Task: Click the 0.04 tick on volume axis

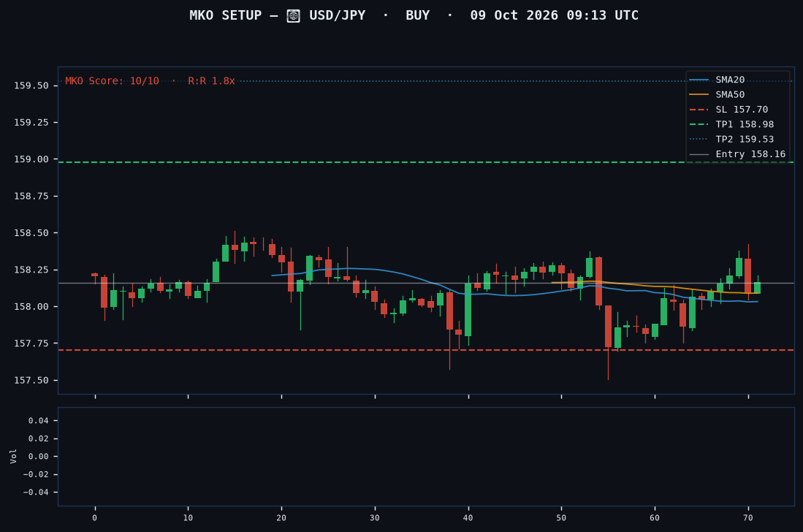Action: (39, 421)
